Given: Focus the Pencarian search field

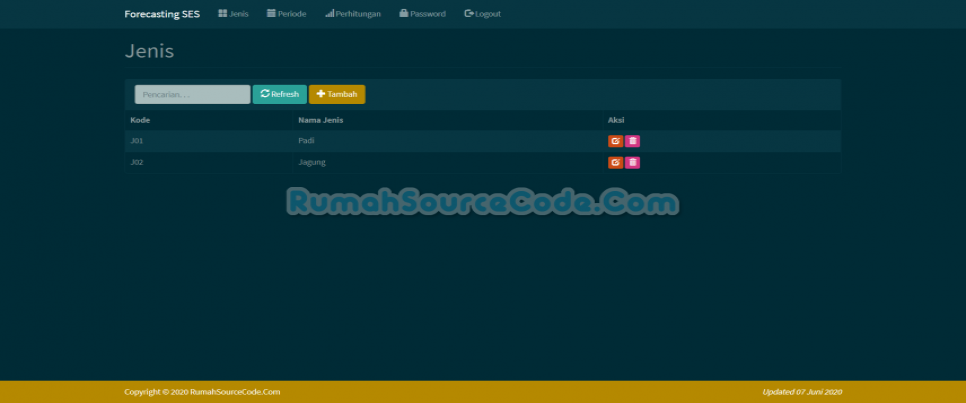Looking at the screenshot, I should point(192,94).
